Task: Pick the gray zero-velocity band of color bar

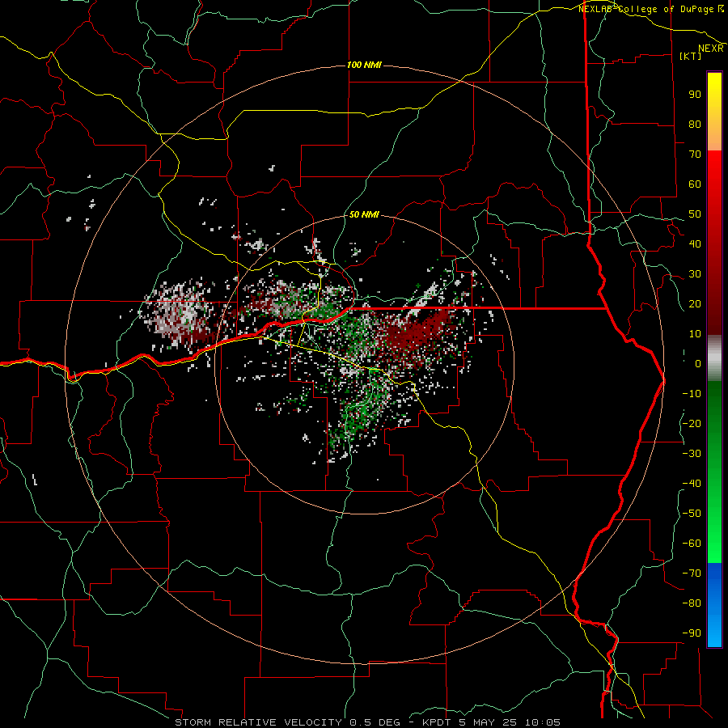Action: pos(714,358)
